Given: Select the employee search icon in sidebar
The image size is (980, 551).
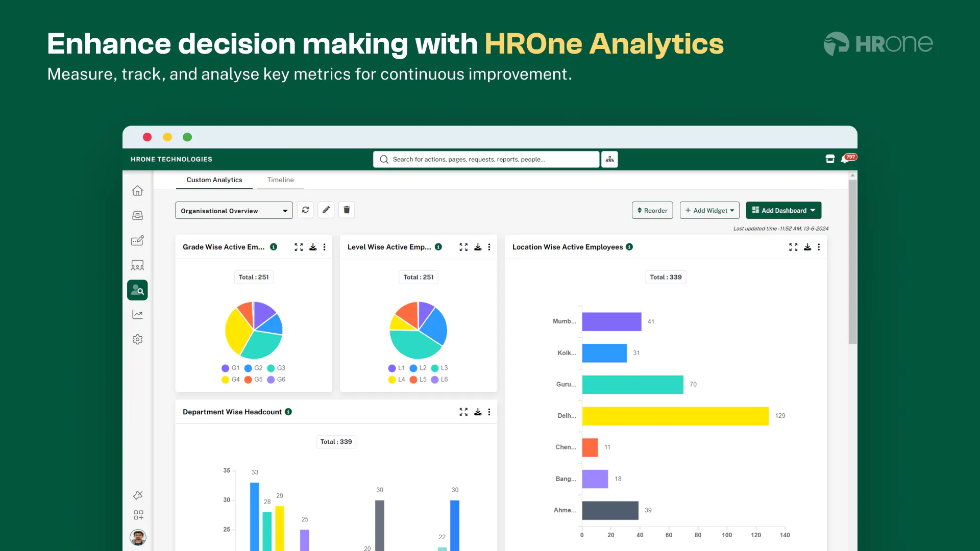Looking at the screenshot, I should [137, 290].
